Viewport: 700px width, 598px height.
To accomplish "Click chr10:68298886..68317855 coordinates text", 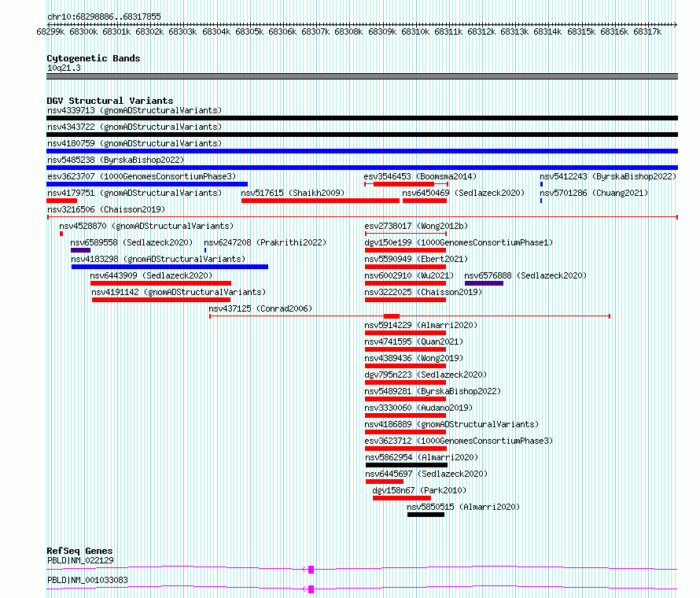I will (x=104, y=17).
